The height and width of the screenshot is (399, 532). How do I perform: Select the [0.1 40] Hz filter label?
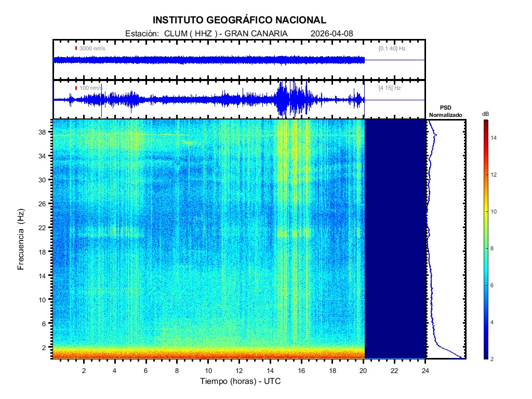tap(392, 48)
